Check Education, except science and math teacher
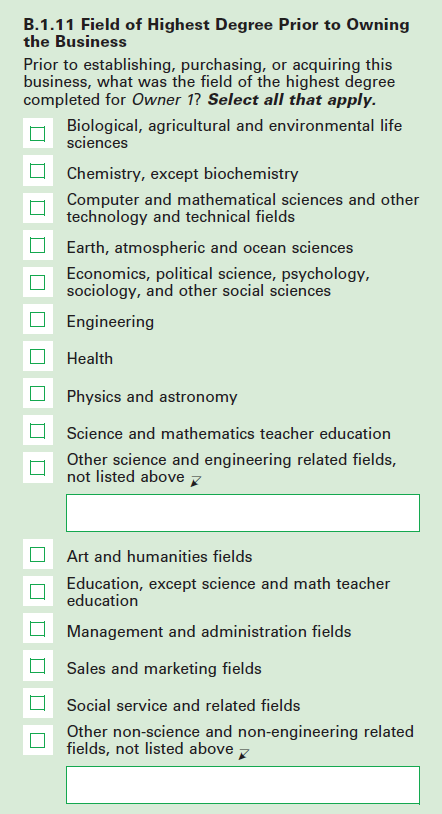The width and height of the screenshot is (442, 814). (x=37, y=591)
